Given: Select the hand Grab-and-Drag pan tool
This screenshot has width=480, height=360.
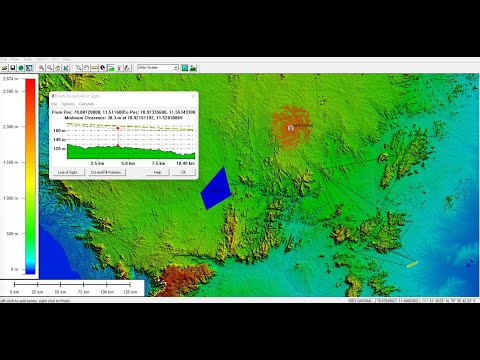Looking at the screenshot, I should click(x=87, y=68).
